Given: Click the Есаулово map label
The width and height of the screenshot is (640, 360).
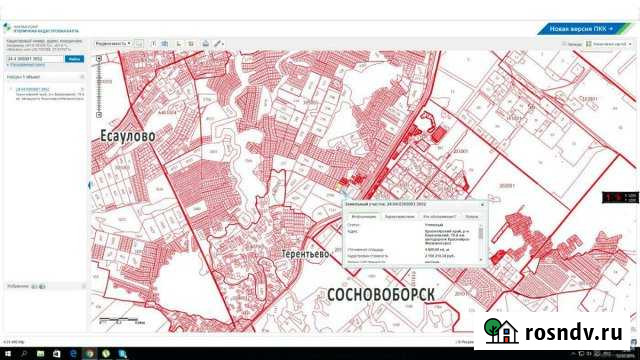Looking at the screenshot, I should point(128,136).
